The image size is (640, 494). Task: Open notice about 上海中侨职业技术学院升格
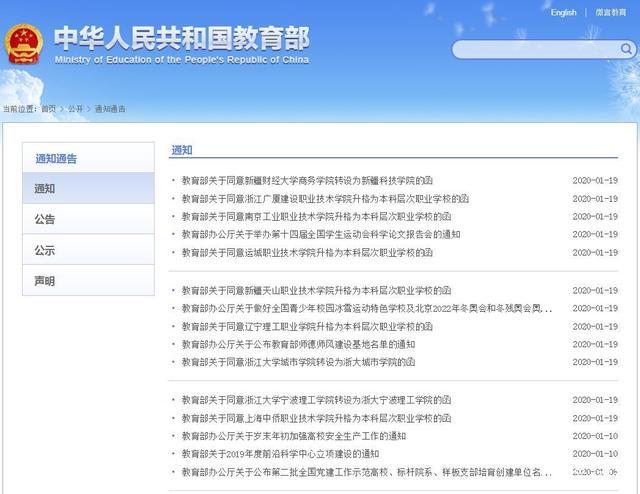[x=316, y=418]
